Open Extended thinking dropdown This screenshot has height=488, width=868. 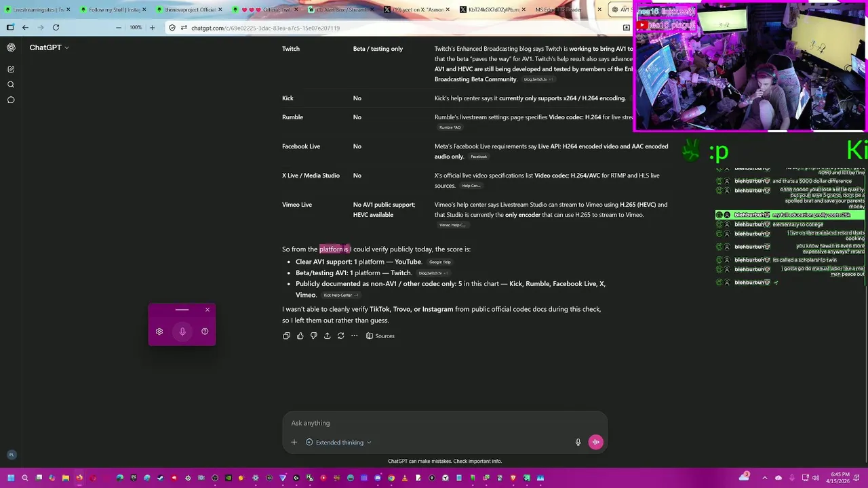[x=338, y=443]
